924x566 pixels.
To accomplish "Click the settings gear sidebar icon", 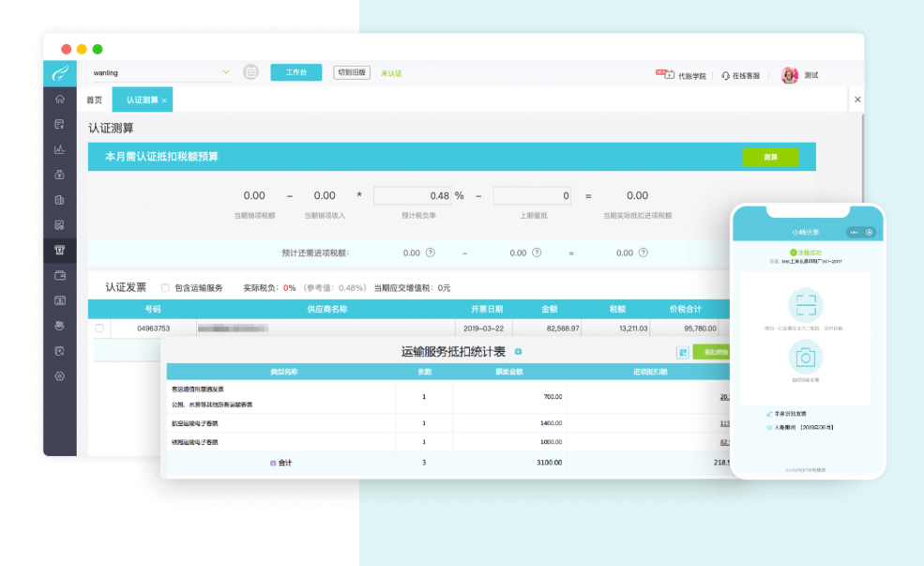I will [x=60, y=375].
